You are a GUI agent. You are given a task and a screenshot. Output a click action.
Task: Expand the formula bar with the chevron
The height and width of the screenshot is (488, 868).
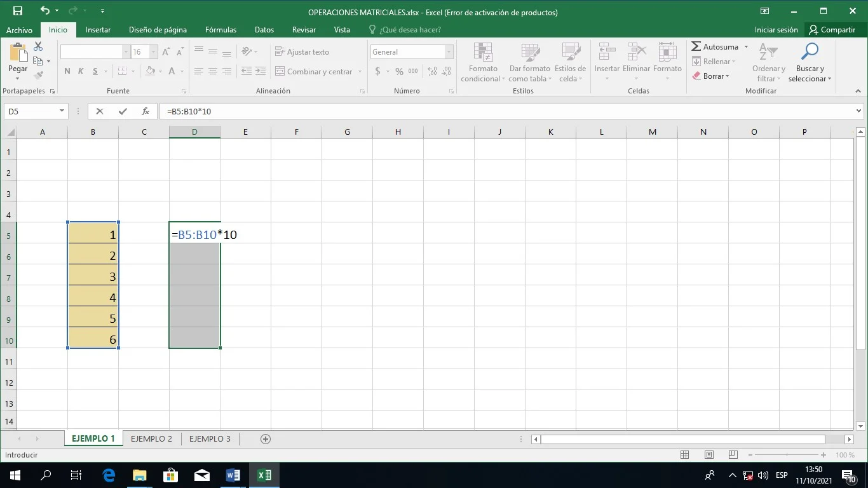tap(859, 111)
